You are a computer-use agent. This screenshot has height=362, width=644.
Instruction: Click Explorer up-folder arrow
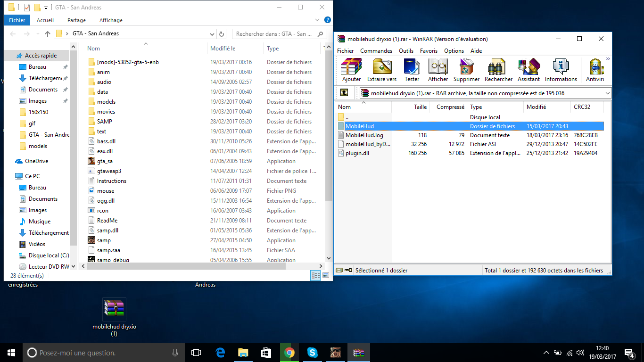click(48, 34)
